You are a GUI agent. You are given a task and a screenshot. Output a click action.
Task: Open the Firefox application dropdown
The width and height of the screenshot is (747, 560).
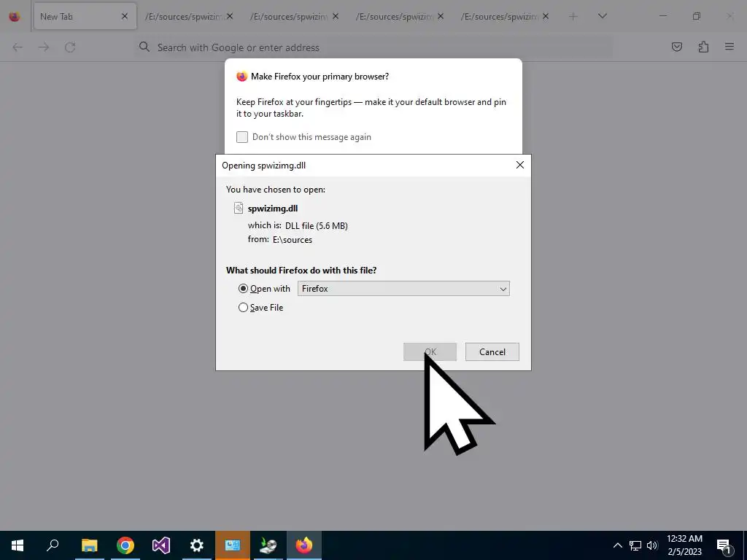pos(403,289)
